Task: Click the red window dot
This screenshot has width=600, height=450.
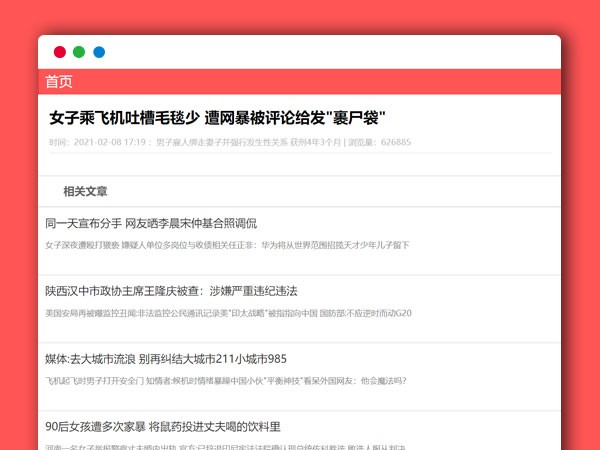Action: [60, 52]
